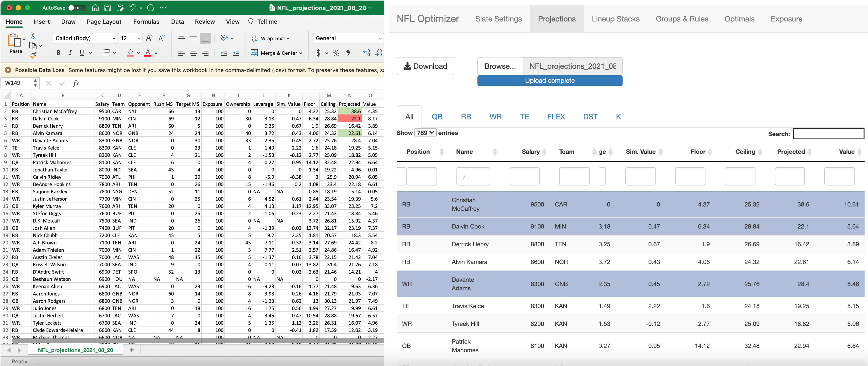Click Wrap Text button
This screenshot has width=868, height=366.
268,38
